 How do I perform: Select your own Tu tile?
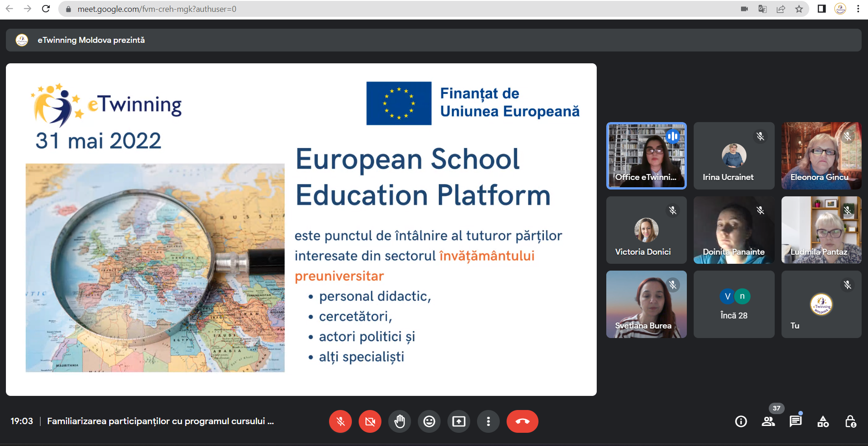[x=821, y=304]
